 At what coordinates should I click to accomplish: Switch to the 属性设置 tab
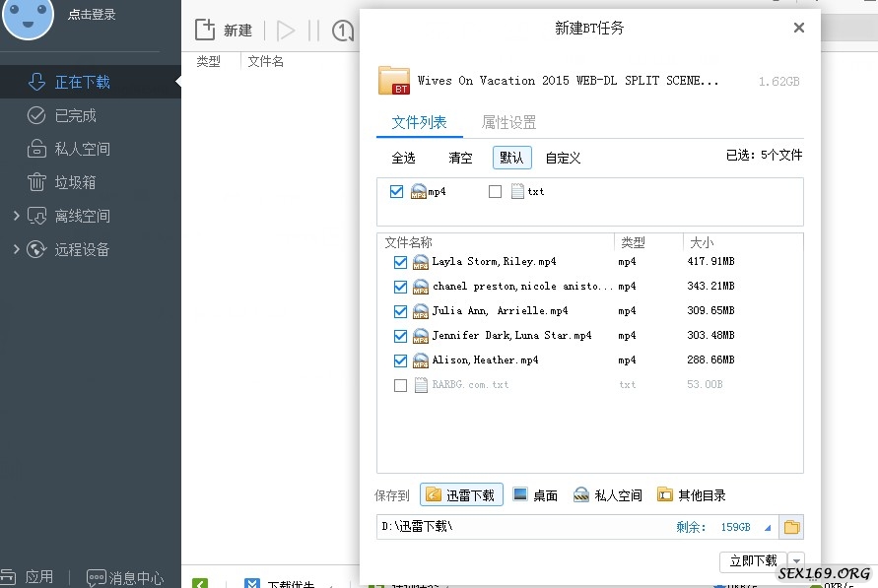(x=508, y=122)
